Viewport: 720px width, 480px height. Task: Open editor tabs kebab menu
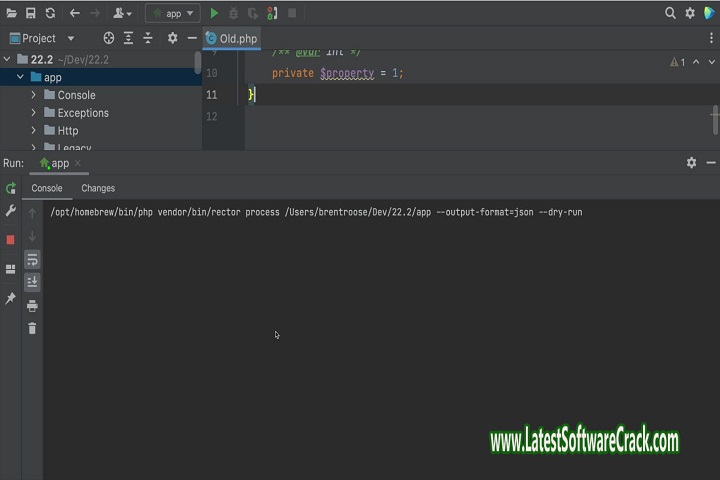(711, 38)
